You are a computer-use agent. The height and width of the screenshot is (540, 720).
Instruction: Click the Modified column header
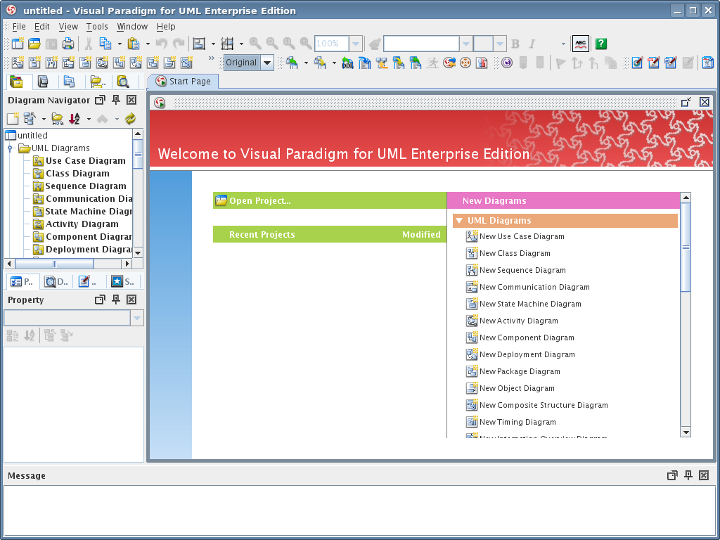coord(421,235)
